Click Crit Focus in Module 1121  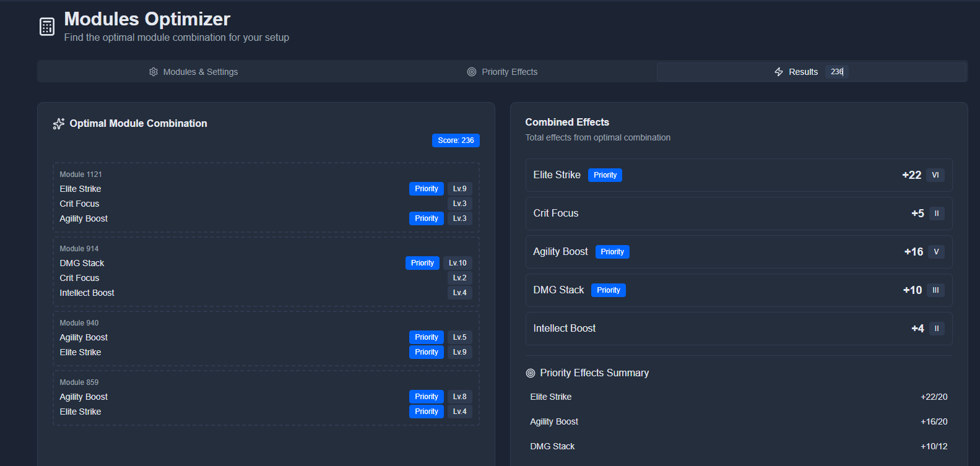(79, 204)
